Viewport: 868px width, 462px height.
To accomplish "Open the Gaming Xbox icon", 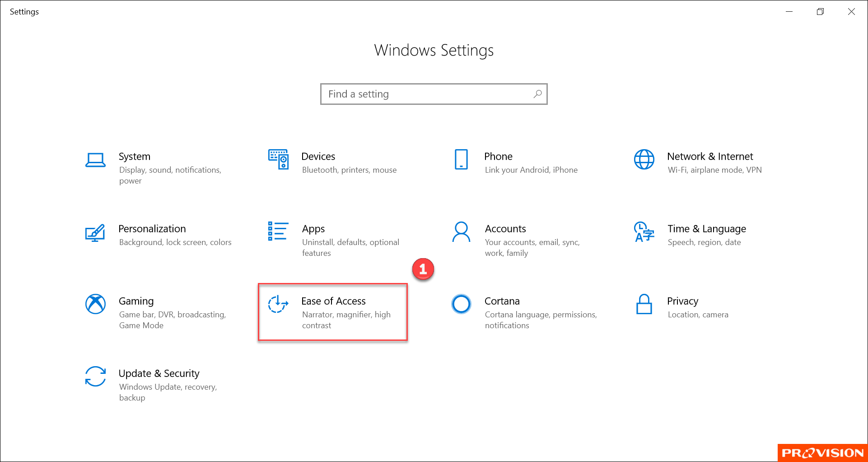I will (95, 304).
